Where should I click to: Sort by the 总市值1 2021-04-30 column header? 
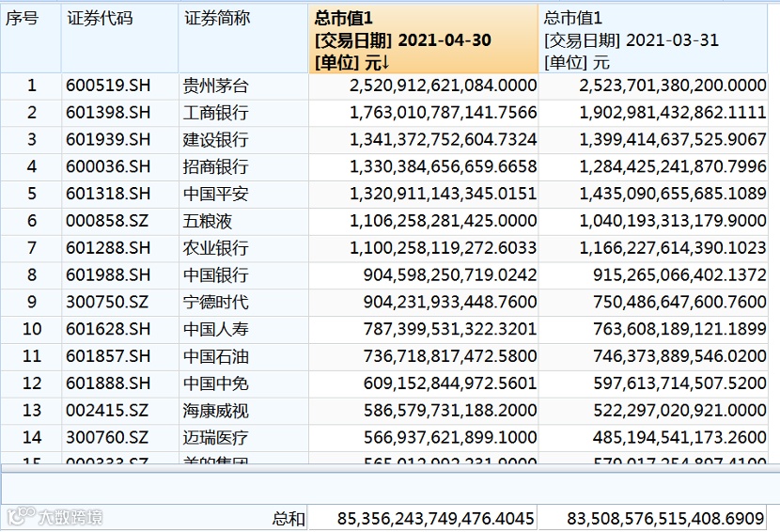[423, 39]
